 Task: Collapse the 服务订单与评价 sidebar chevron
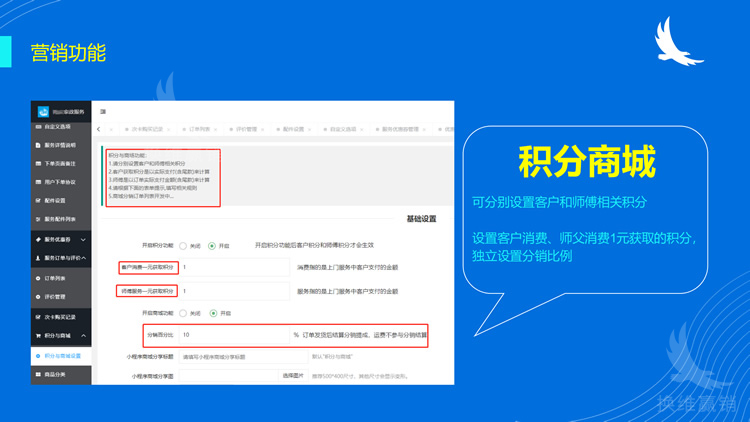(x=83, y=258)
